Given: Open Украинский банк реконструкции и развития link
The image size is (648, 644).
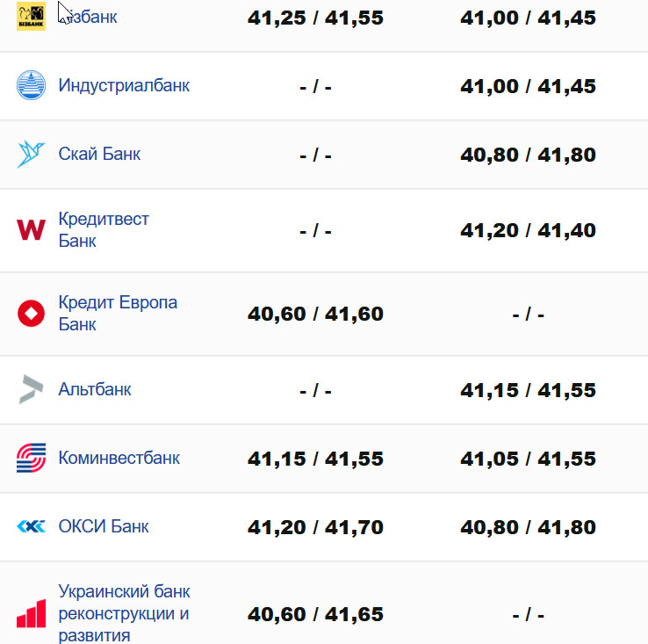Looking at the screenshot, I should 124,613.
